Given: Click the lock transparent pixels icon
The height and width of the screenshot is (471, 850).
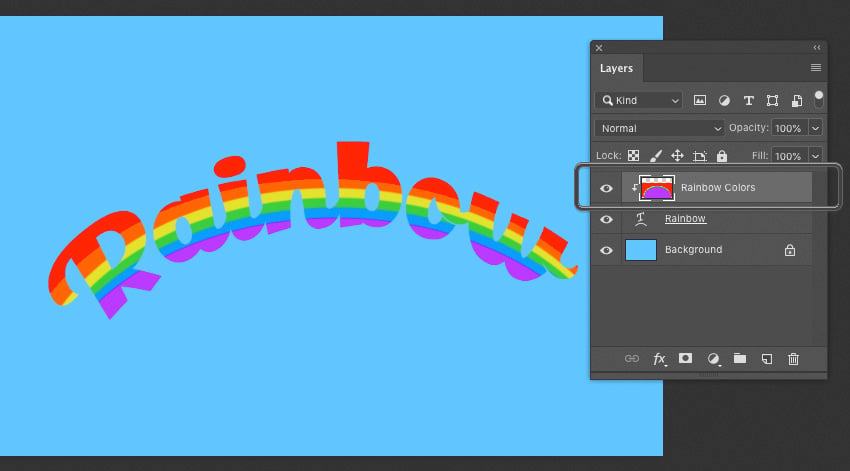Looking at the screenshot, I should 633,156.
